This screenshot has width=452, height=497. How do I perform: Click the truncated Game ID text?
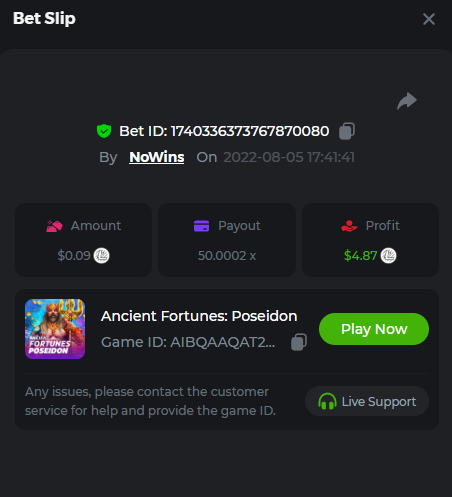tap(188, 342)
